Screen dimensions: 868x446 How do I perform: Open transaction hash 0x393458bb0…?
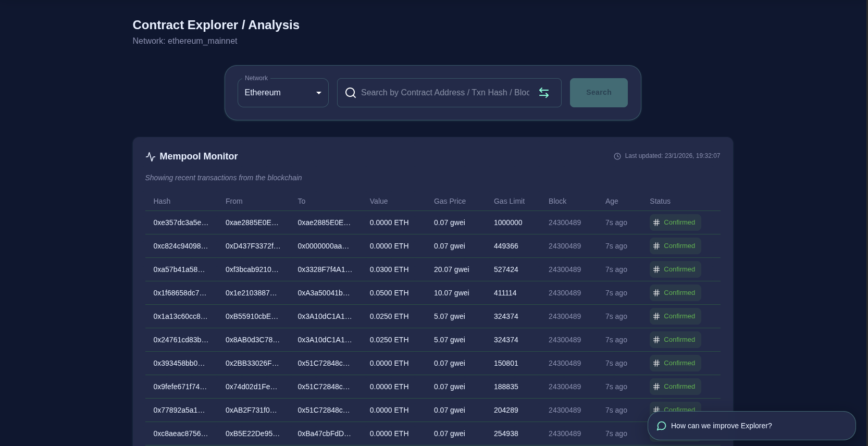pos(179,363)
